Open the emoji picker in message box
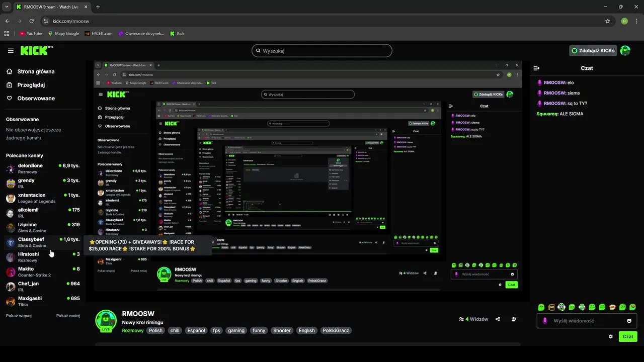 629,321
